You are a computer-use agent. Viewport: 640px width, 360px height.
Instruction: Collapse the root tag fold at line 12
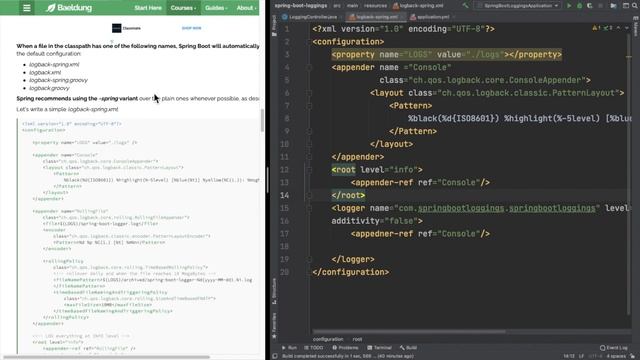309,170
